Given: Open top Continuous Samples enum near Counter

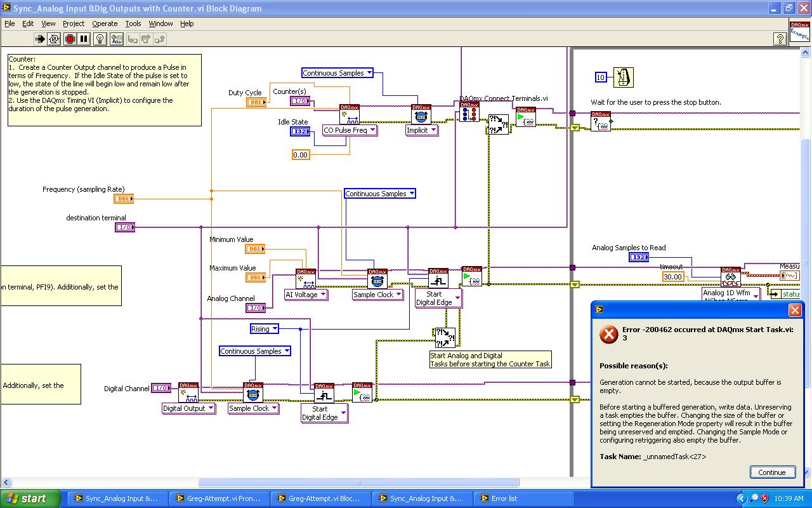Looking at the screenshot, I should click(x=337, y=73).
